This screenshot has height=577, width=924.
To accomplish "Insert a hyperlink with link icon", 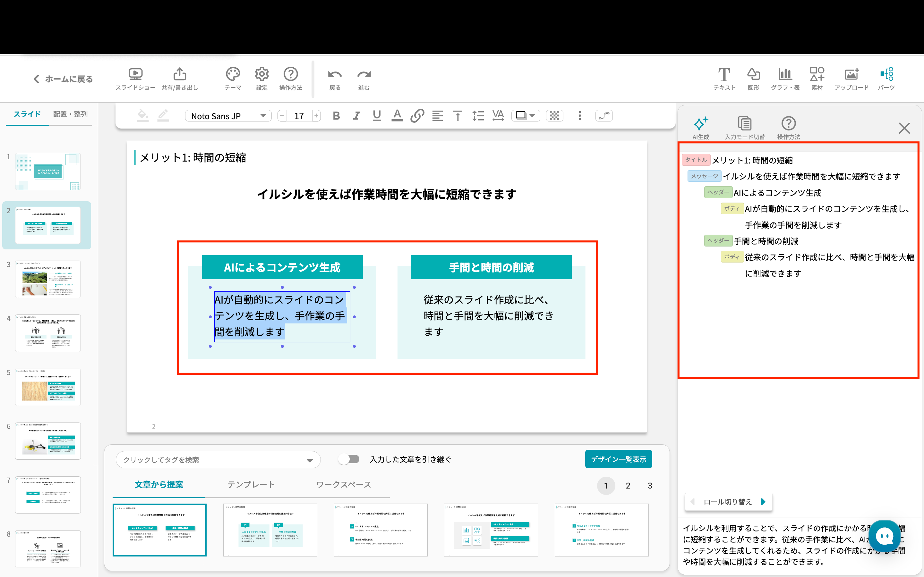I will (417, 116).
